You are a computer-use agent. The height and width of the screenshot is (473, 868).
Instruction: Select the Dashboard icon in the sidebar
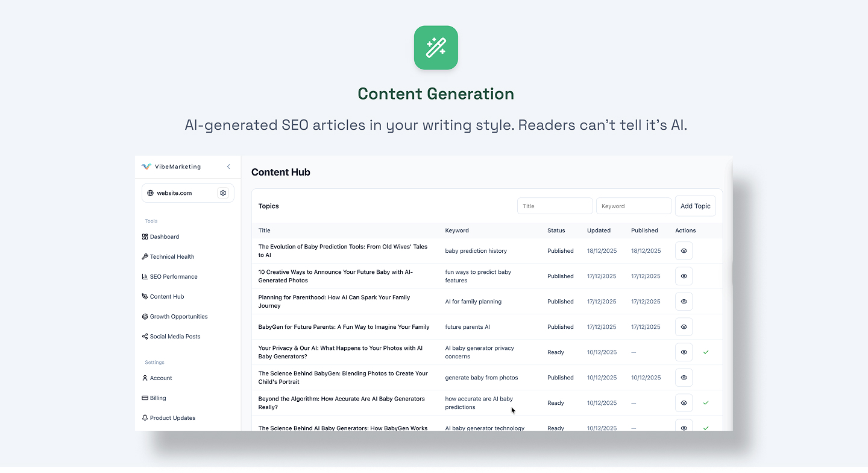point(145,237)
